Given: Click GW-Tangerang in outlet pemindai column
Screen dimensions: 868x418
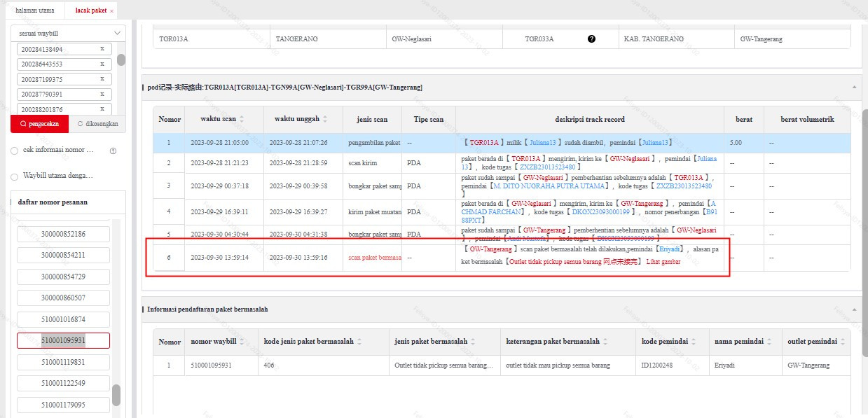Looking at the screenshot, I should pos(808,365).
